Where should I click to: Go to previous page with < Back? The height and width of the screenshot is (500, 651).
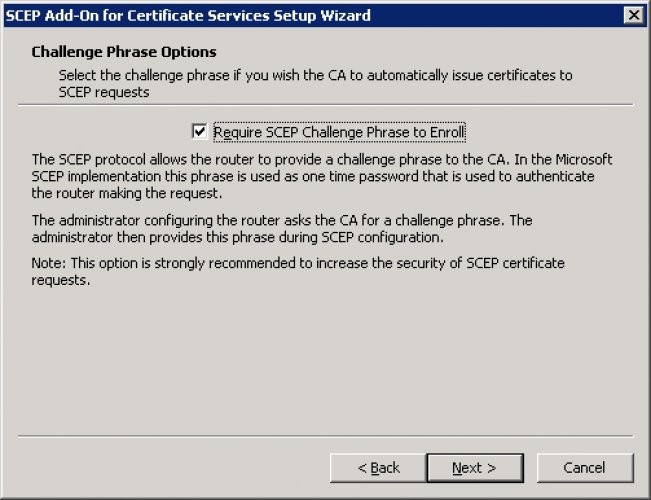click(378, 468)
